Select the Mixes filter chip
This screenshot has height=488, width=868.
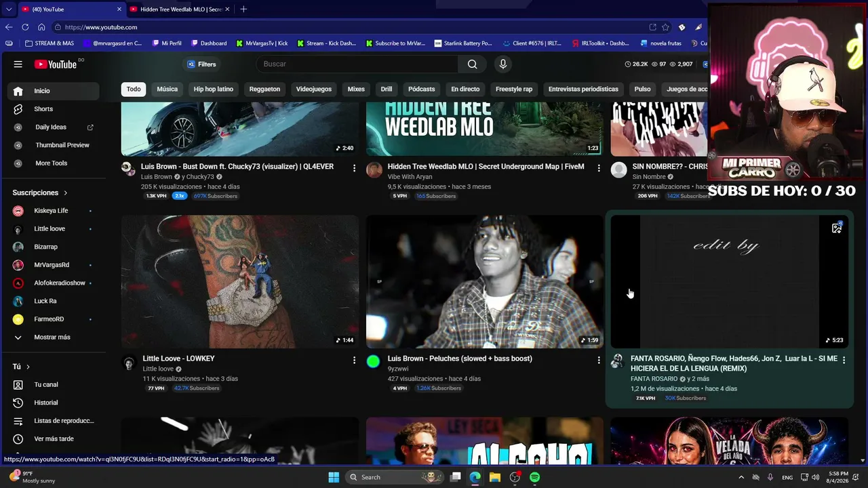(356, 89)
